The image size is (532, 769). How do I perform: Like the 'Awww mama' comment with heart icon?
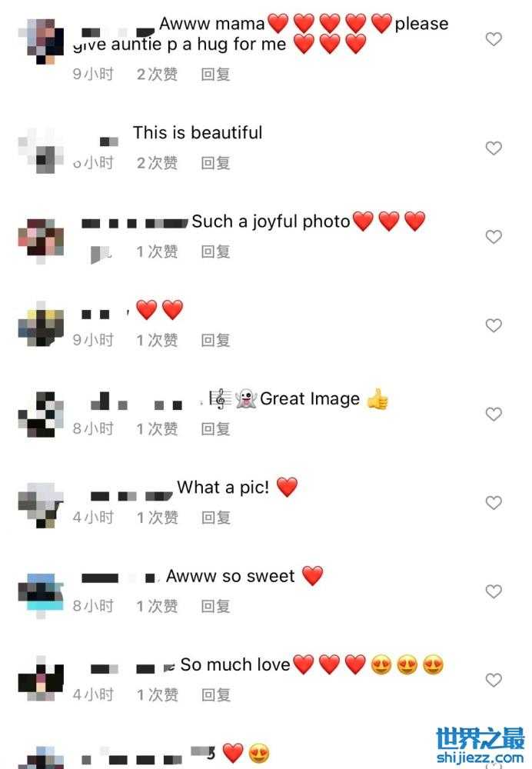[x=494, y=38]
